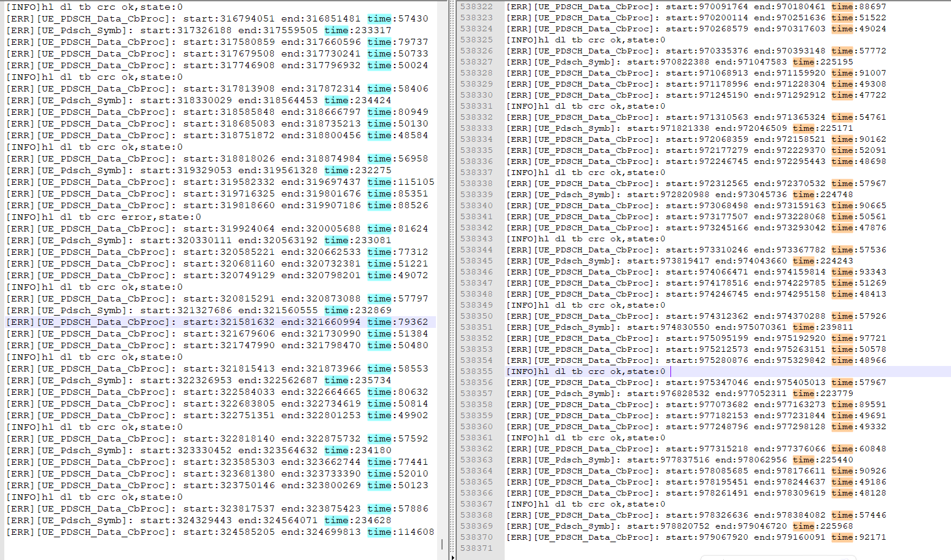Viewport: 951px width, 560px height.
Task: Click the time value 115105 in left pane
Action: (416, 182)
